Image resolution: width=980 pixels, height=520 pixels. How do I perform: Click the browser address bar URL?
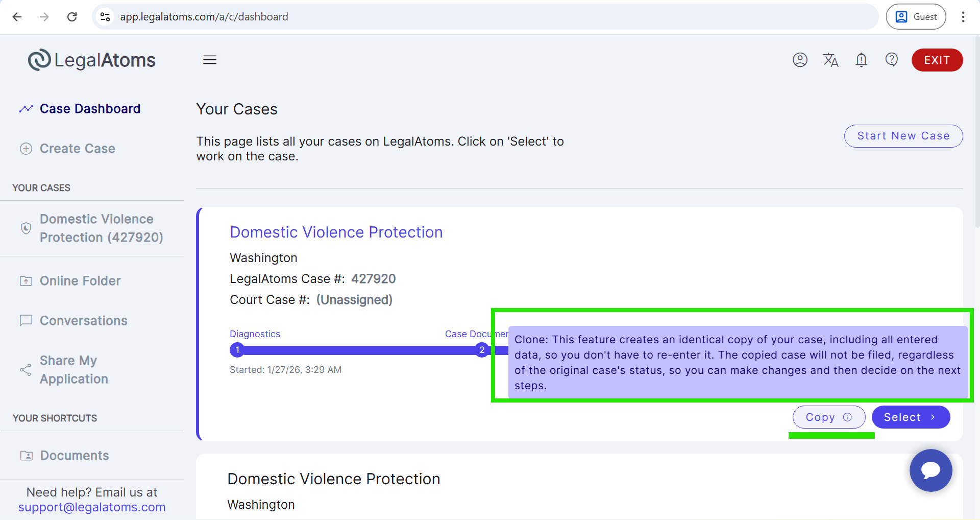(204, 17)
